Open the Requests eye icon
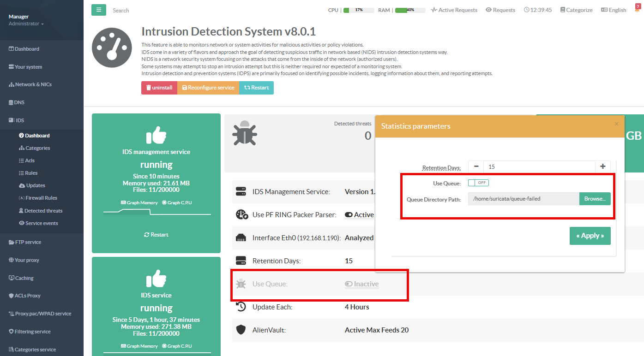The width and height of the screenshot is (644, 356). (x=488, y=10)
